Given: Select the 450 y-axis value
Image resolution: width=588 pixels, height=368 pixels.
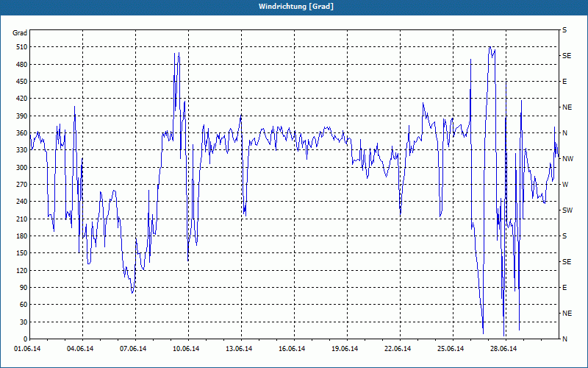Looking at the screenshot, I should point(21,82).
